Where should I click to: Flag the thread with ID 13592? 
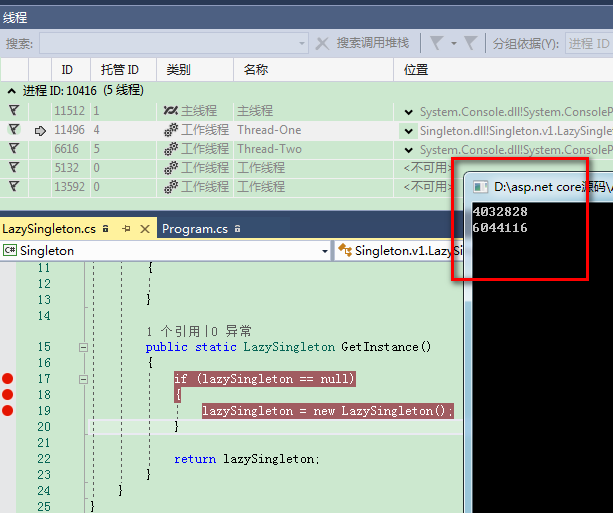point(14,186)
